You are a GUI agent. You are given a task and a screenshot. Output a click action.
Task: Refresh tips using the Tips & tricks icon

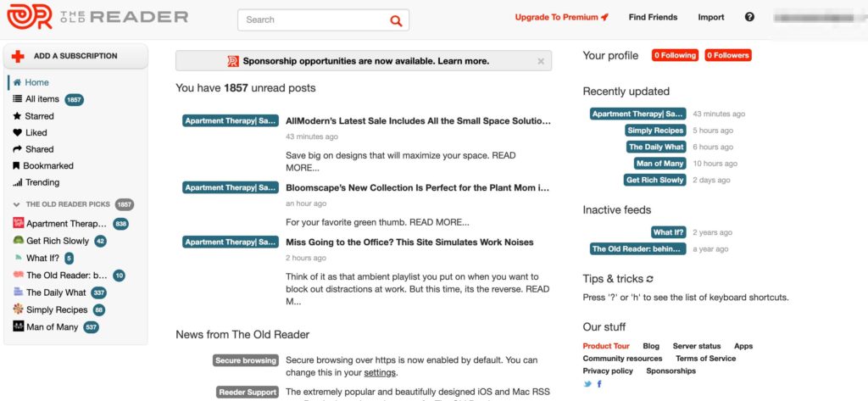pos(650,279)
